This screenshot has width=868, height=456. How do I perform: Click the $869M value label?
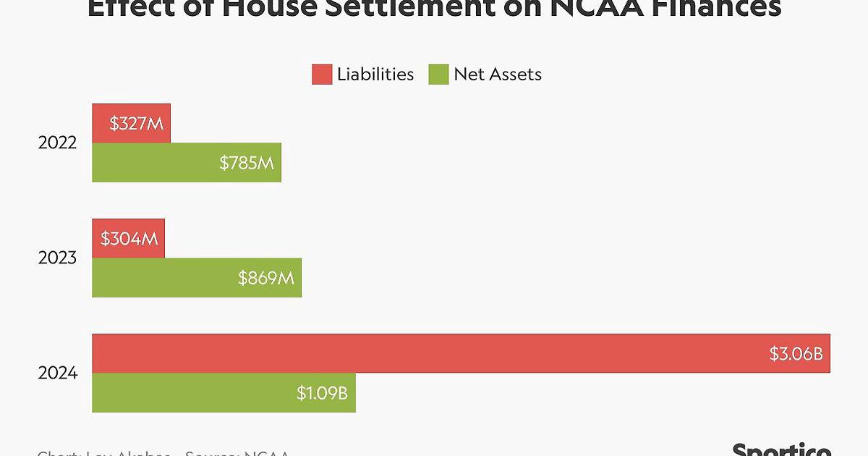point(265,278)
